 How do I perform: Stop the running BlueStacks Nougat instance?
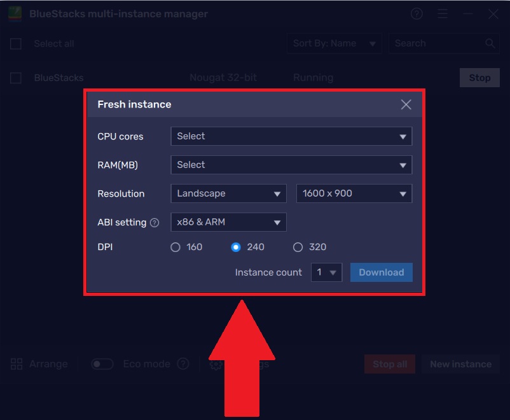(479, 77)
